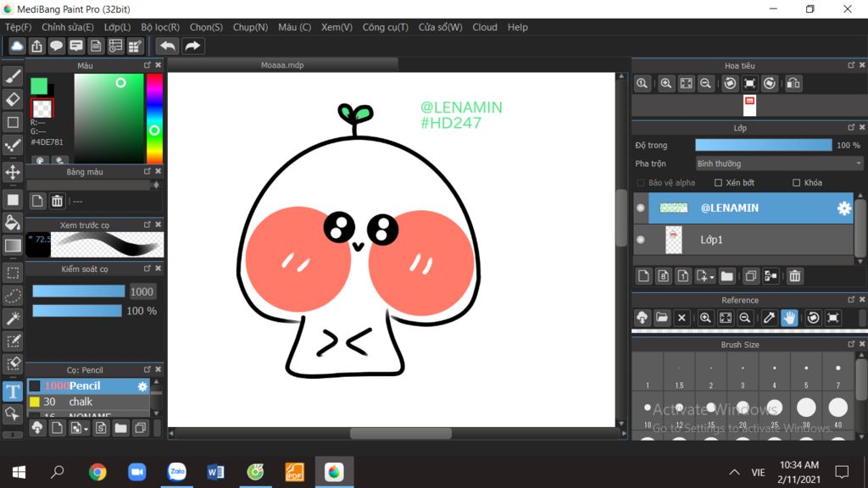This screenshot has height=488, width=868.
Task: Toggle the Bảo vệ alpha checkbox
Action: tap(641, 183)
